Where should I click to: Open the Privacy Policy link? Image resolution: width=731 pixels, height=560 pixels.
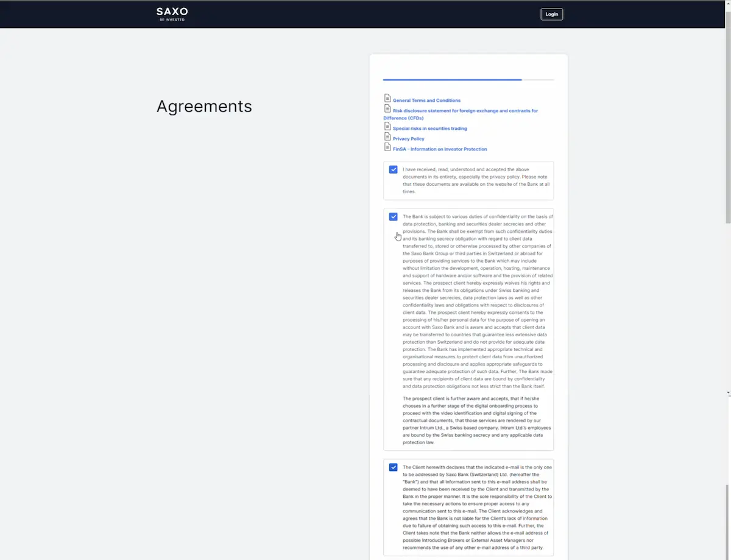(408, 139)
